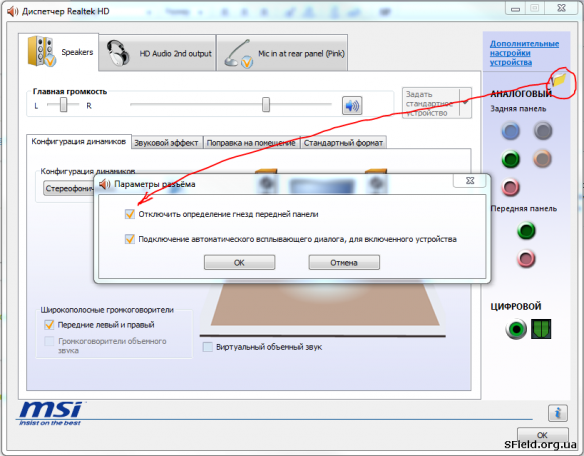The height and width of the screenshot is (456, 584).
Task: Select the pink rear panel jack
Action: [510, 187]
